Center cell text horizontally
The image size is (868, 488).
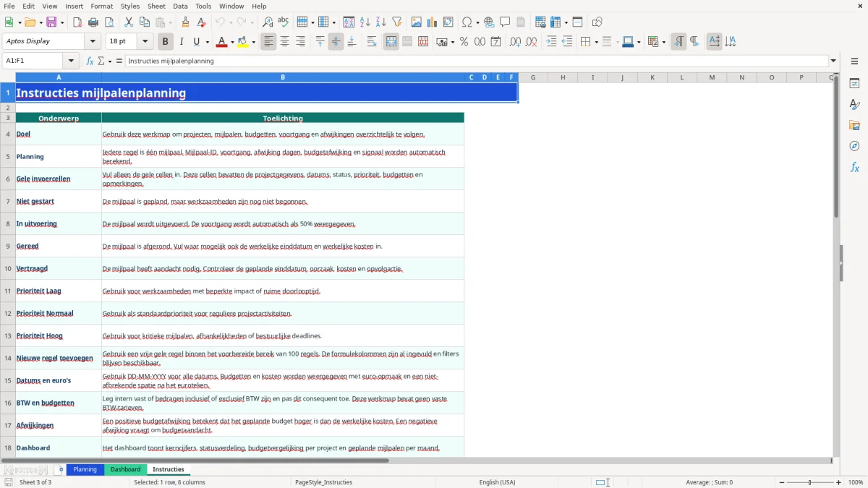point(284,42)
